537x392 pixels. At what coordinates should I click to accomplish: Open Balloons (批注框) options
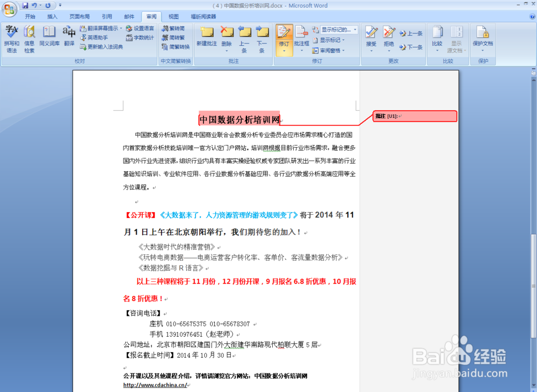[x=301, y=39]
